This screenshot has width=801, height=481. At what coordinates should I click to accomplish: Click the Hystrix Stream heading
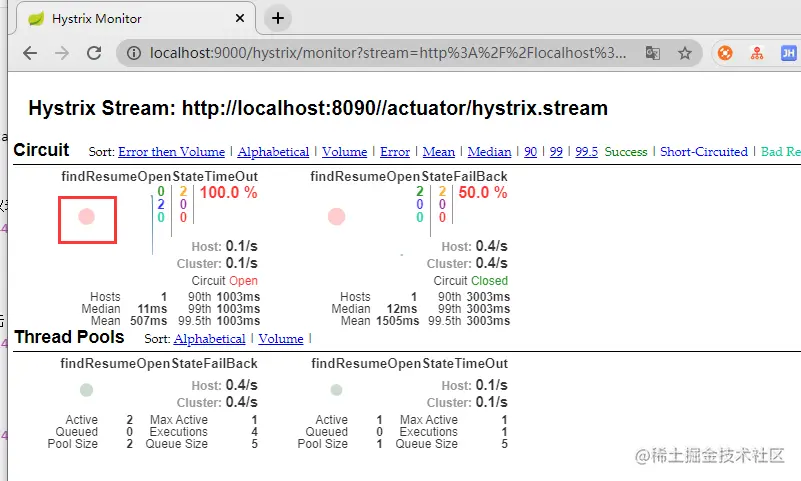(318, 108)
